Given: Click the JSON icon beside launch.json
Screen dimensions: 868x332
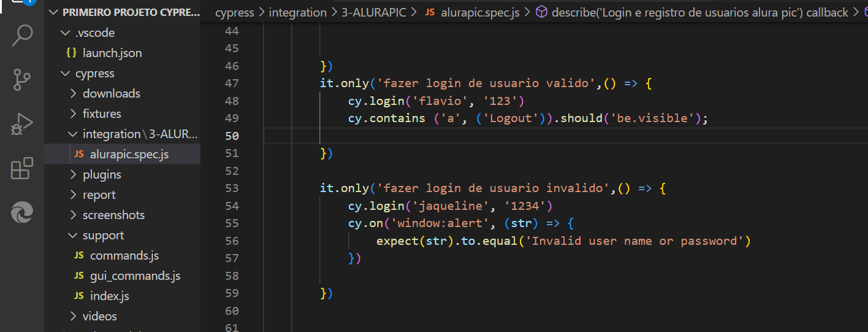Looking at the screenshot, I should pyautogui.click(x=72, y=53).
